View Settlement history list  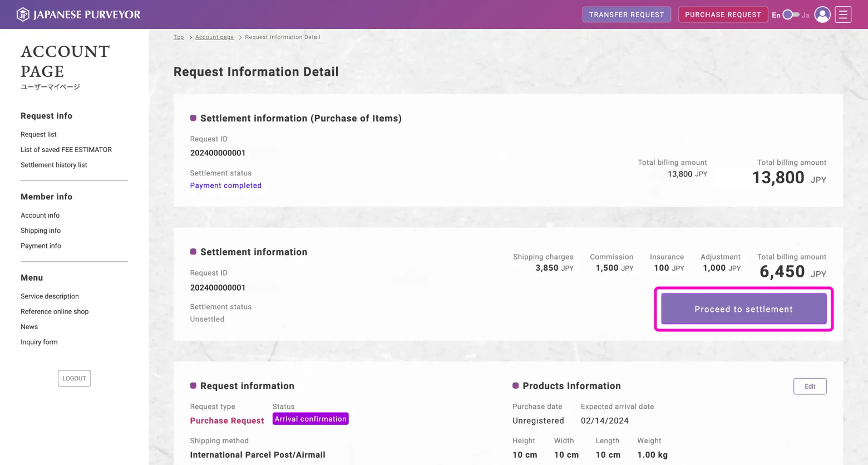pyautogui.click(x=54, y=165)
